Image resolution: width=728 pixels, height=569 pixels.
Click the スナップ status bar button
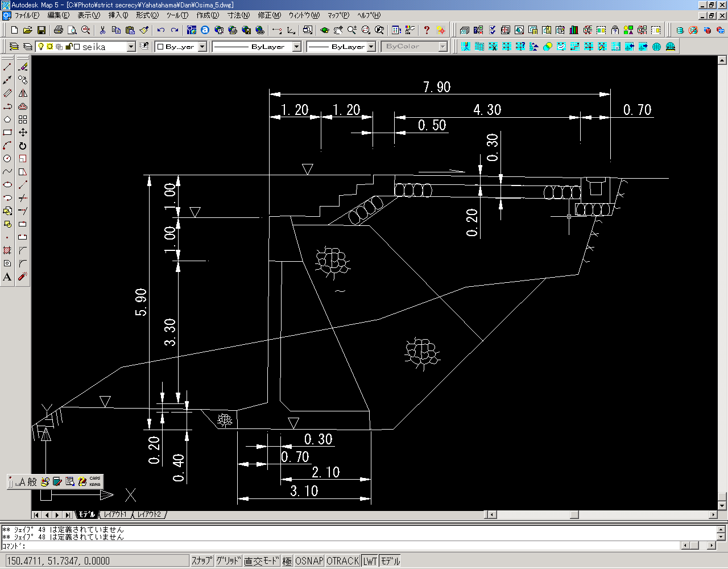point(201,561)
